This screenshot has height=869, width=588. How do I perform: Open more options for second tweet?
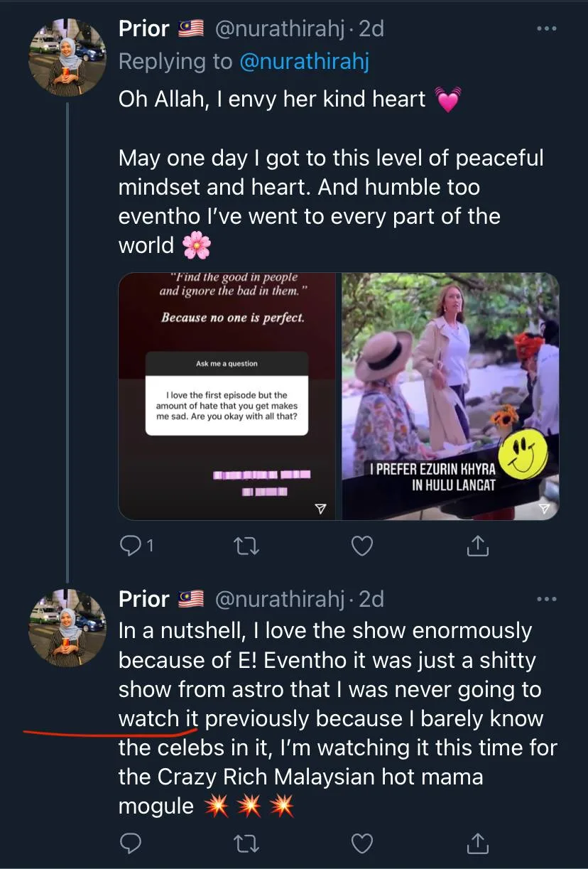click(546, 600)
